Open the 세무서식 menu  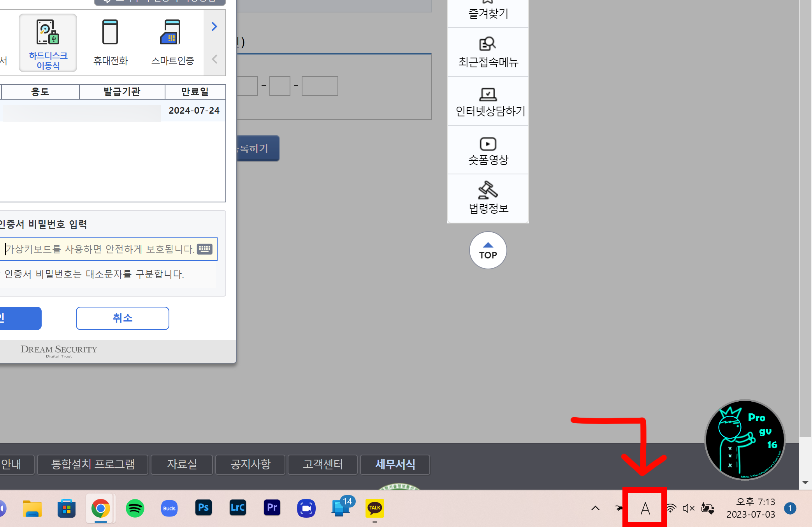coord(395,464)
